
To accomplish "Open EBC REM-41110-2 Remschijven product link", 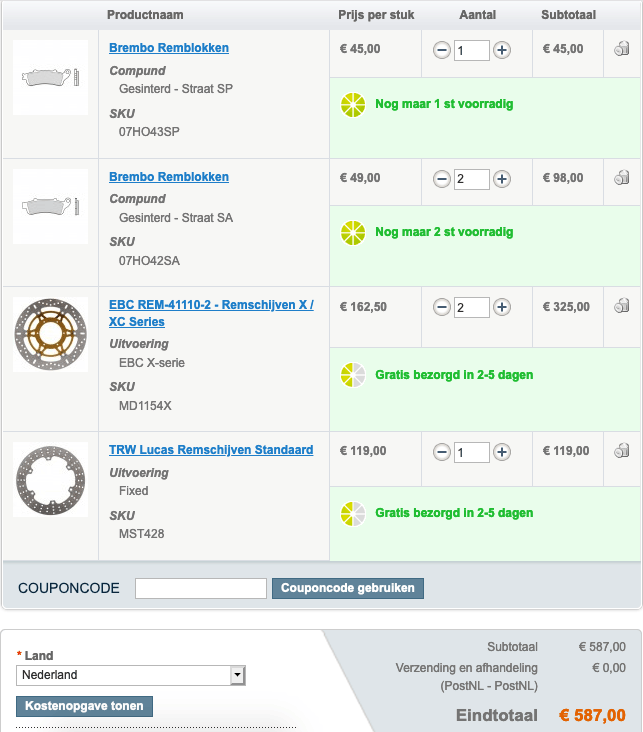I will 211,313.
